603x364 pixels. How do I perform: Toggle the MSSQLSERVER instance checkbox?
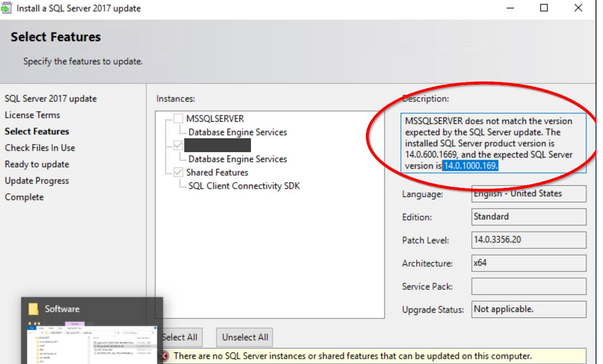pos(178,119)
